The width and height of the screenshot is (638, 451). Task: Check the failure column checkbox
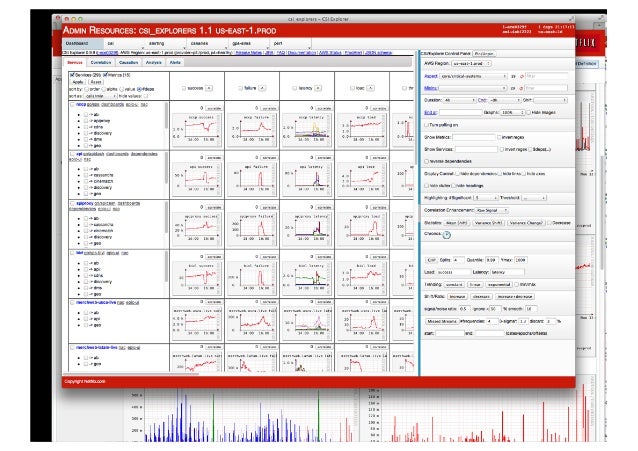point(240,88)
